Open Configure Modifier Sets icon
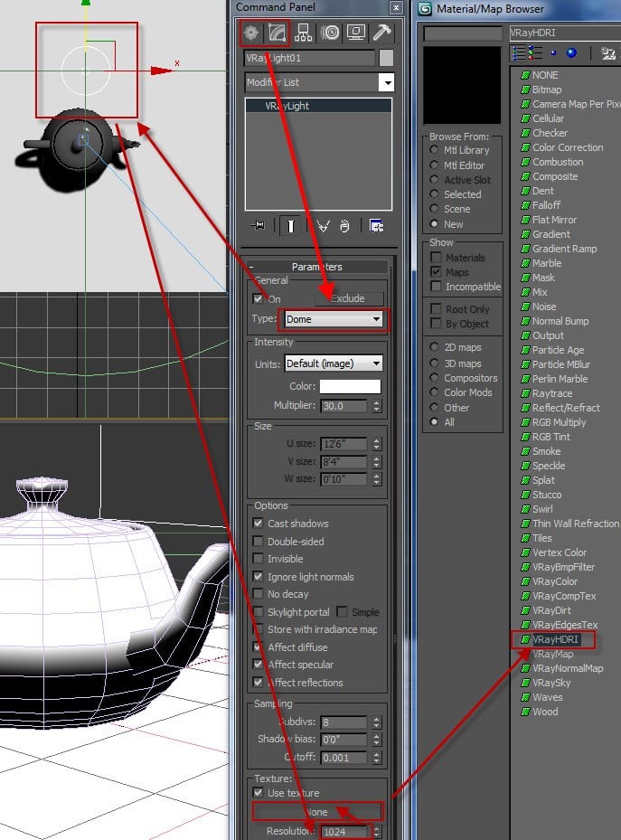Image resolution: width=621 pixels, height=840 pixels. coord(376,226)
